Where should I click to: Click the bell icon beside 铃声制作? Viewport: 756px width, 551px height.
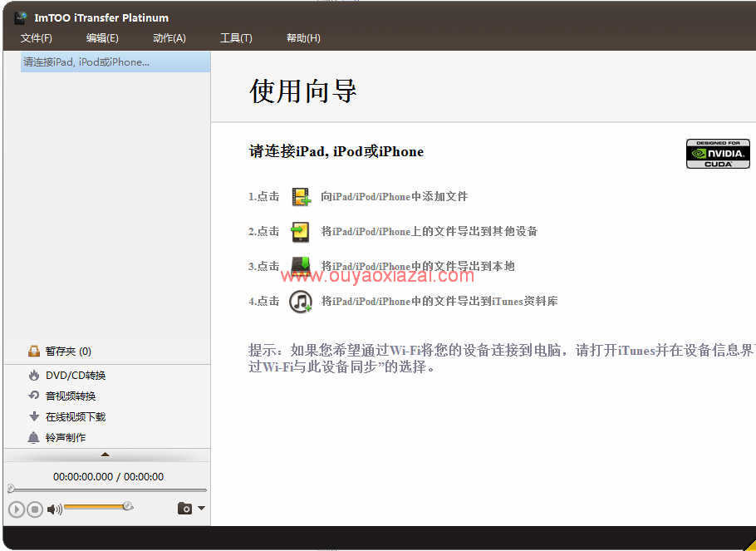pyautogui.click(x=34, y=438)
